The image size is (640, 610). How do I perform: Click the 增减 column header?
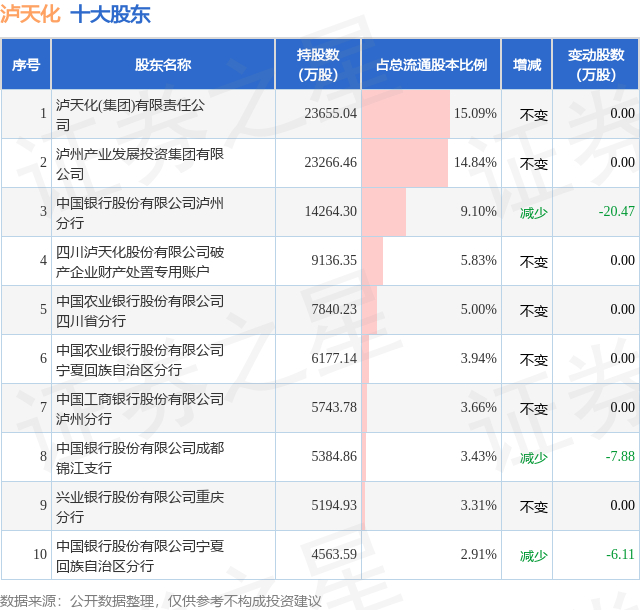click(527, 65)
